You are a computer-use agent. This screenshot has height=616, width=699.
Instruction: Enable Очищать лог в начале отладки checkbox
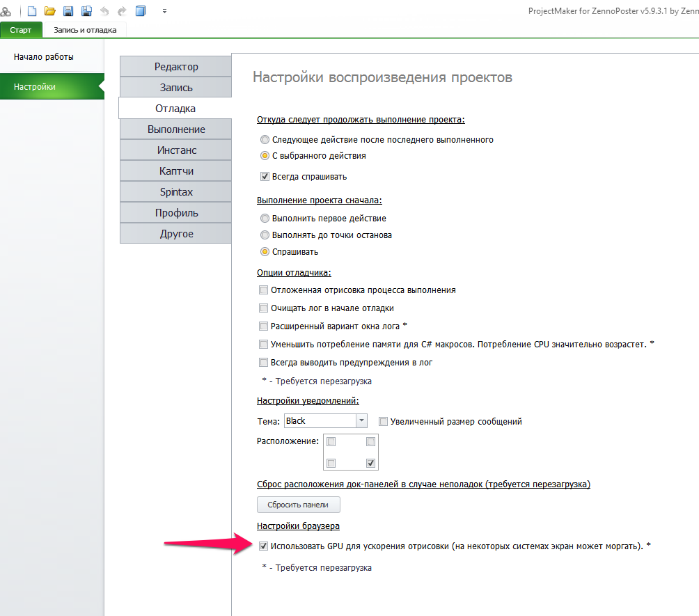(x=263, y=308)
